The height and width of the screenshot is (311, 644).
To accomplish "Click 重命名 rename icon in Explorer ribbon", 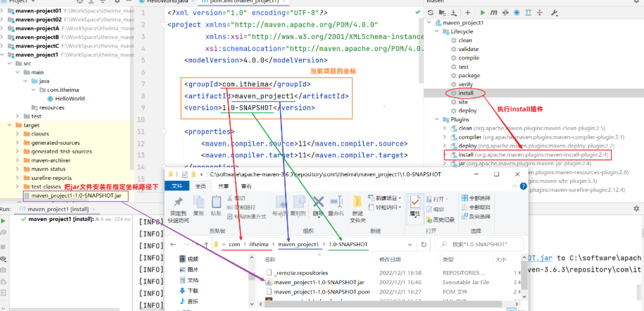I will click(337, 206).
